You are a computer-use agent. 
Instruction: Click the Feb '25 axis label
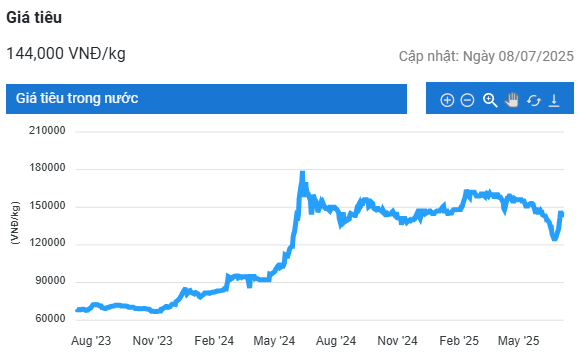459,341
